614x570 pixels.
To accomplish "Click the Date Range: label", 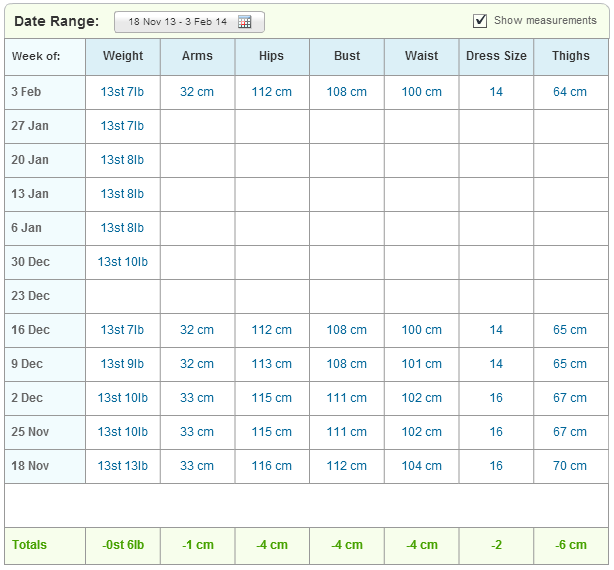I will tap(57, 21).
